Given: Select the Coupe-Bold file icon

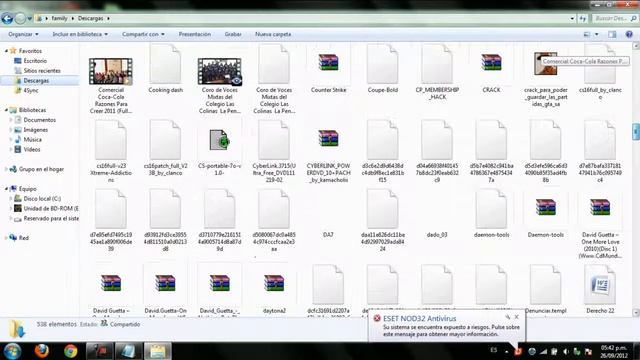Looking at the screenshot, I should click(382, 64).
